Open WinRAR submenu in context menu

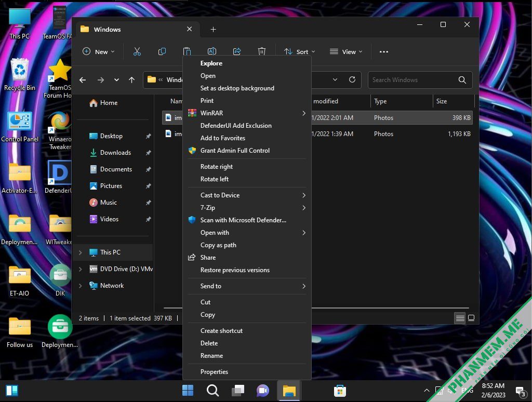click(247, 113)
